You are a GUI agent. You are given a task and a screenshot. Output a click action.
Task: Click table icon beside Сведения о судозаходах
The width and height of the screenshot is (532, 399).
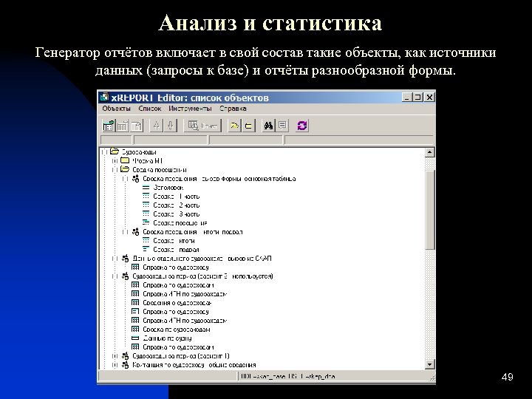tap(135, 302)
